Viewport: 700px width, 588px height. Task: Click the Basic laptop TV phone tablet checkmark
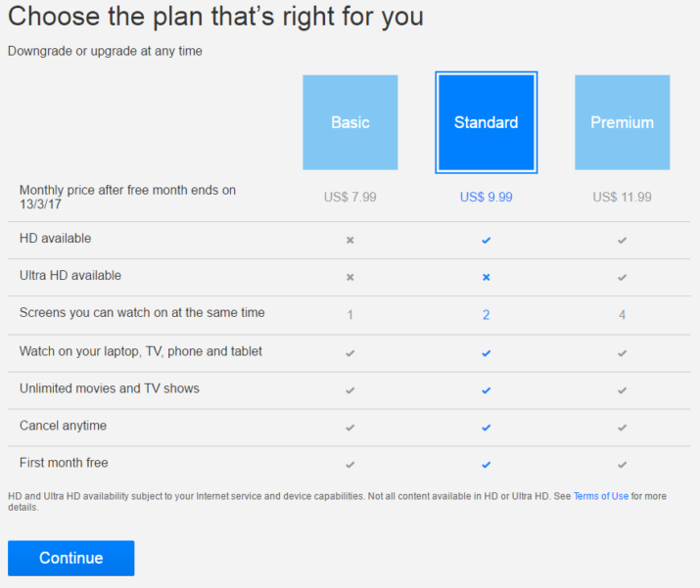click(350, 353)
